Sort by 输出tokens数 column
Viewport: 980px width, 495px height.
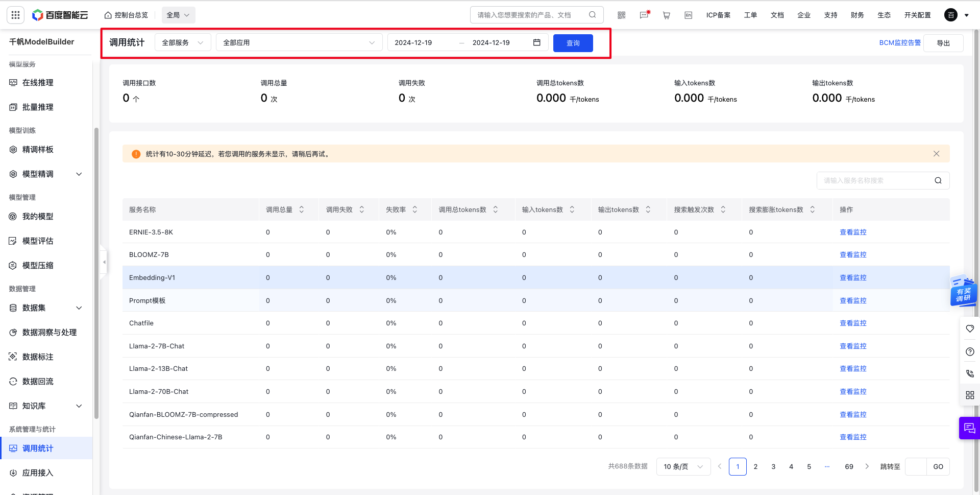click(648, 209)
